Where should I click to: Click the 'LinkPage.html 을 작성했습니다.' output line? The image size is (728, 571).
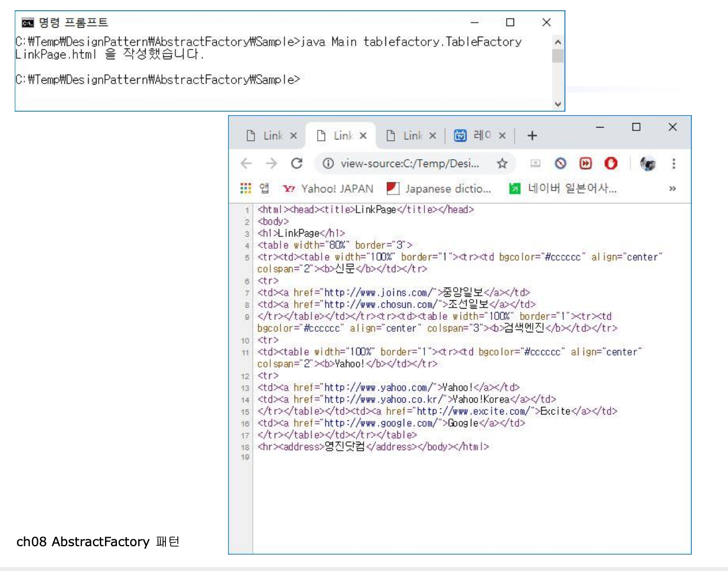[x=109, y=55]
